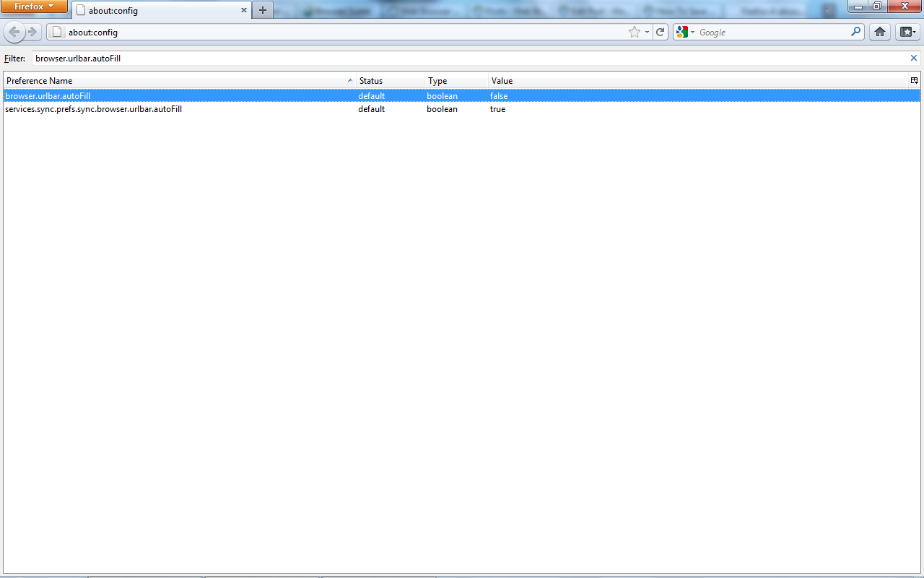Reload the about:config page
This screenshot has height=578, width=924.
click(x=660, y=32)
